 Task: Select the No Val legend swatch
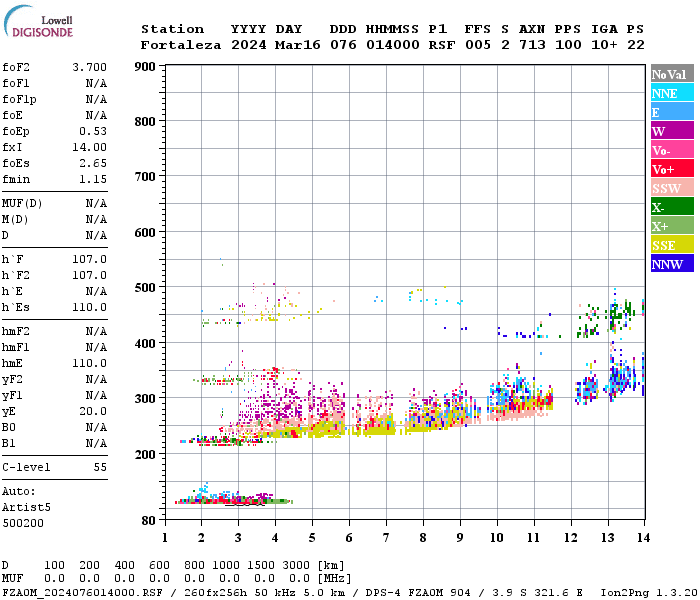tap(672, 74)
